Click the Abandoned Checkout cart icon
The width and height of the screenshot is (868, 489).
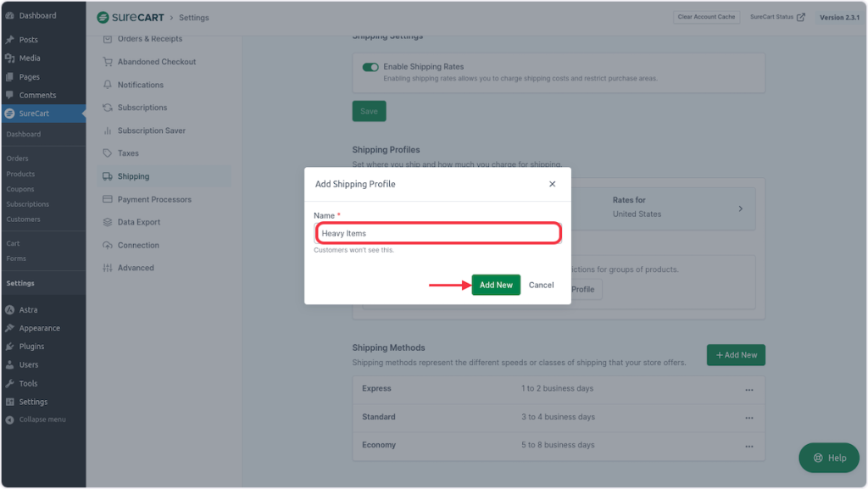108,62
